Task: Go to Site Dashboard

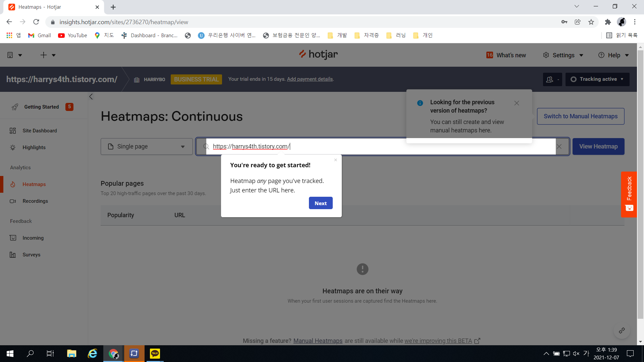Action: point(39,131)
